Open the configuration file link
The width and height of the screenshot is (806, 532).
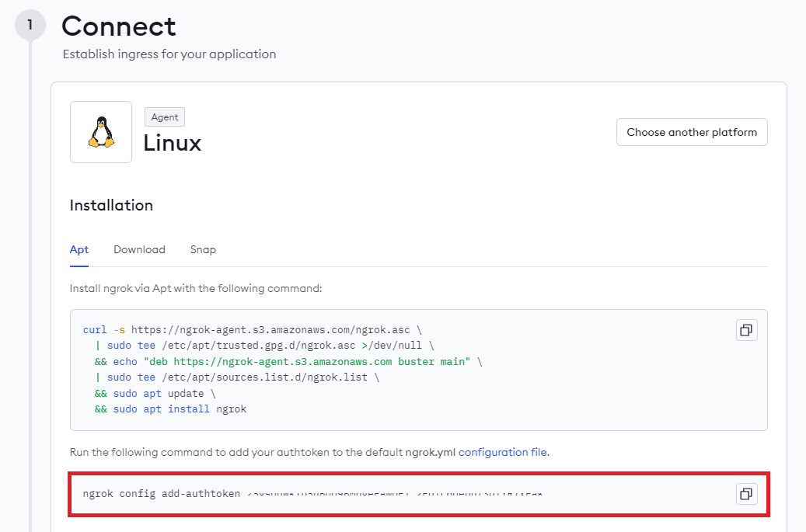coord(502,453)
